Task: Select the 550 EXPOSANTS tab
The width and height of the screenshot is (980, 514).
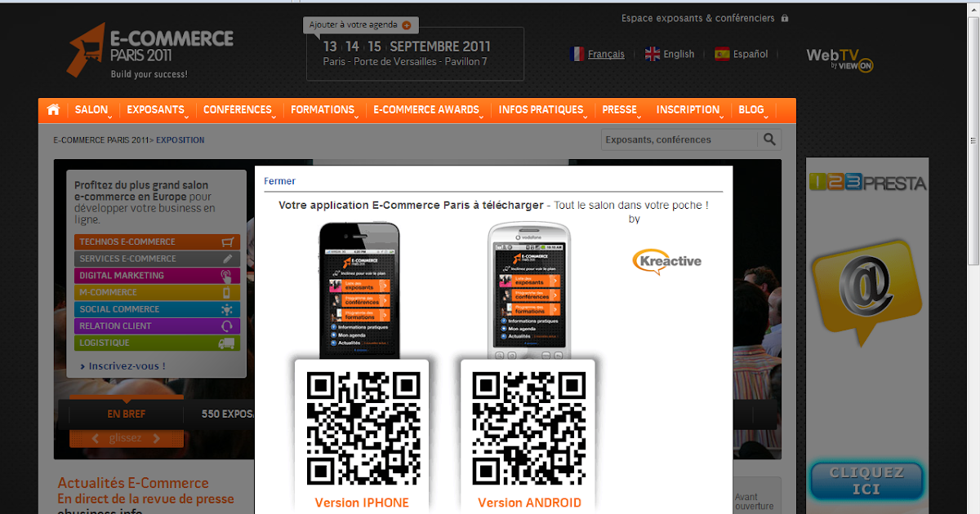Action: (x=228, y=414)
